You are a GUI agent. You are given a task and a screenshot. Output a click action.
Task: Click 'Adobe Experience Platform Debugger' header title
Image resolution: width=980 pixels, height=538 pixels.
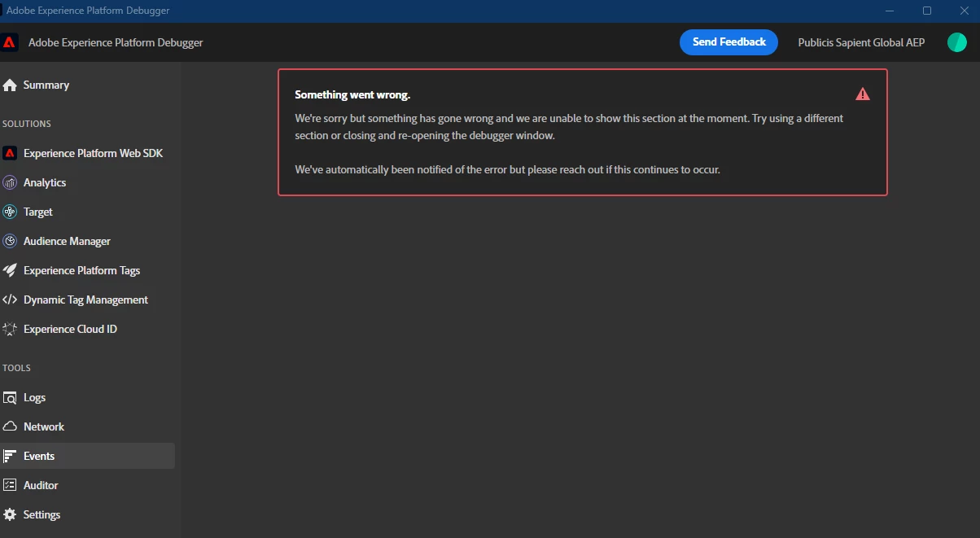coord(116,42)
